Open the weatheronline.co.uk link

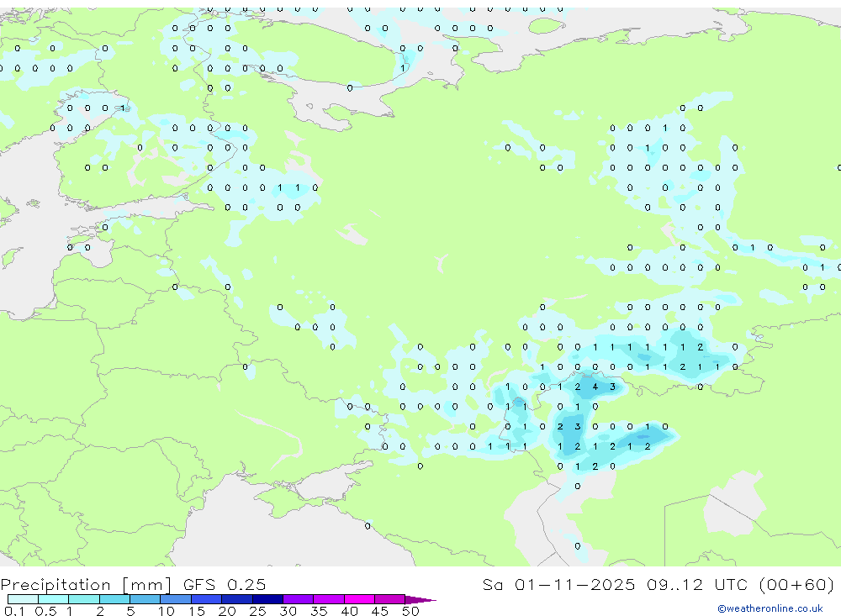770,608
